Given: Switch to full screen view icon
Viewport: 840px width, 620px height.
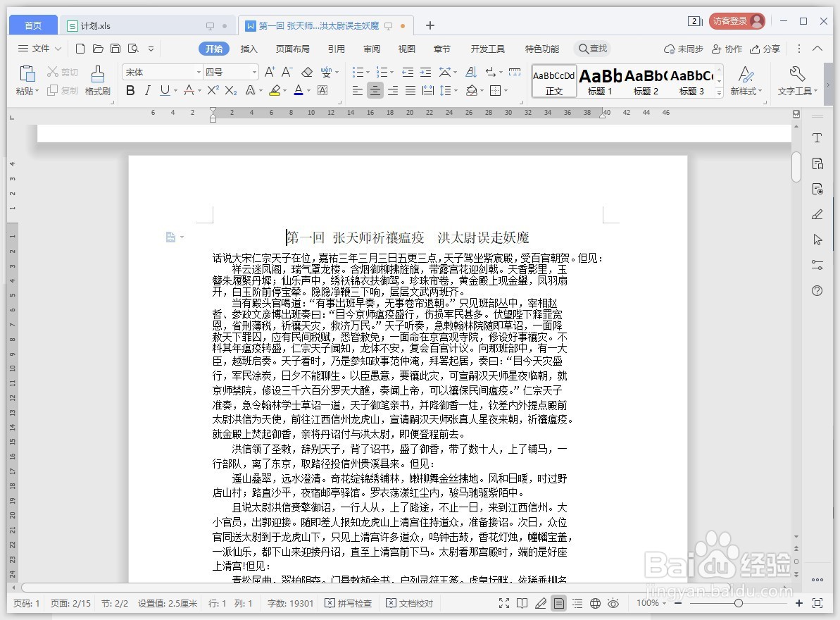Looking at the screenshot, I should [504, 603].
